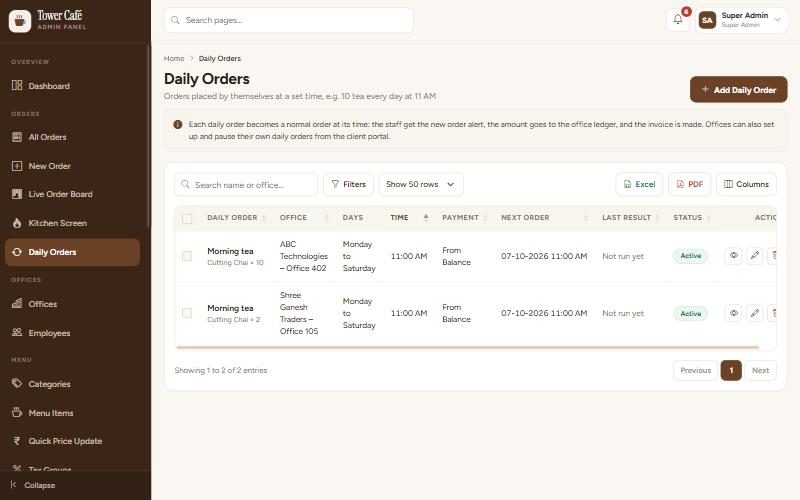The image size is (800, 500).
Task: Click the Categories tag icon
Action: 17,384
